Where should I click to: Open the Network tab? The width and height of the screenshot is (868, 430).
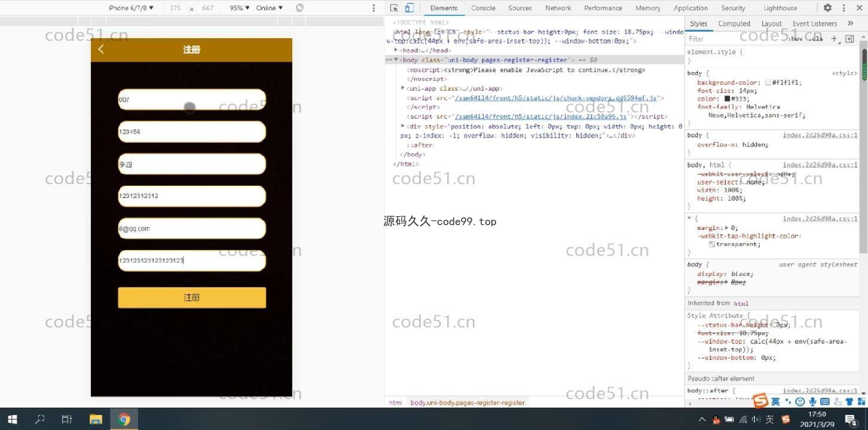click(558, 8)
